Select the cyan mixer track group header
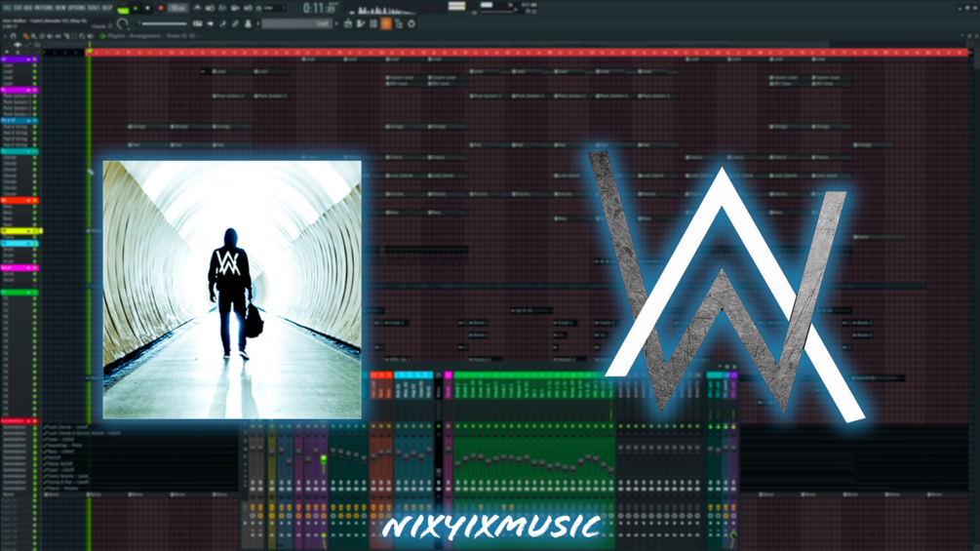The width and height of the screenshot is (980, 551). coord(413,374)
